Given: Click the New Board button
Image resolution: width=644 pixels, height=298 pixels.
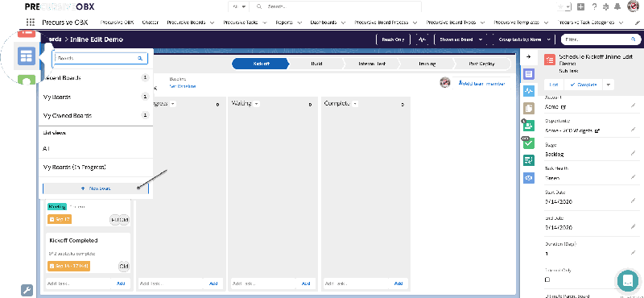Looking at the screenshot, I should point(96,188).
